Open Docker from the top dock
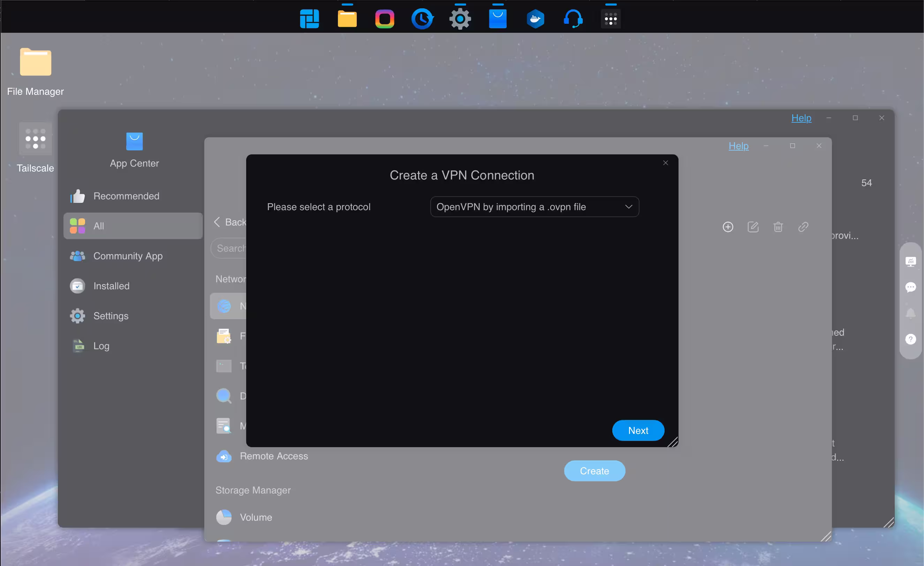Viewport: 924px width, 566px height. click(535, 19)
